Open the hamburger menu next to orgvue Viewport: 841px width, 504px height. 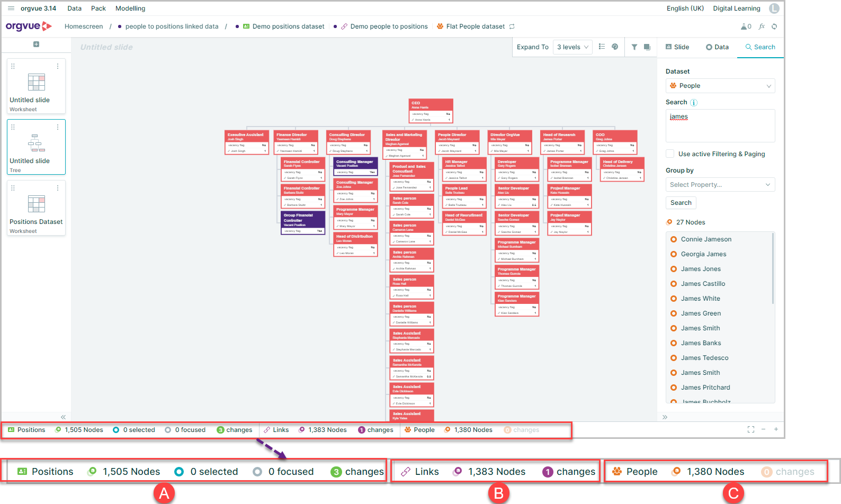click(x=11, y=8)
